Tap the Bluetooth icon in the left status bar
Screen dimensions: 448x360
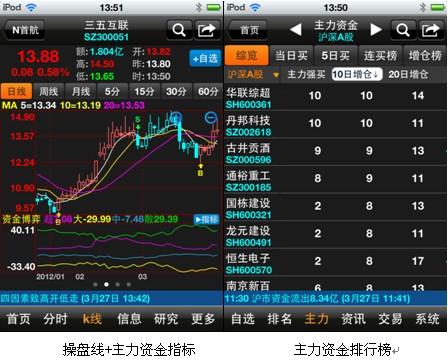199,7
